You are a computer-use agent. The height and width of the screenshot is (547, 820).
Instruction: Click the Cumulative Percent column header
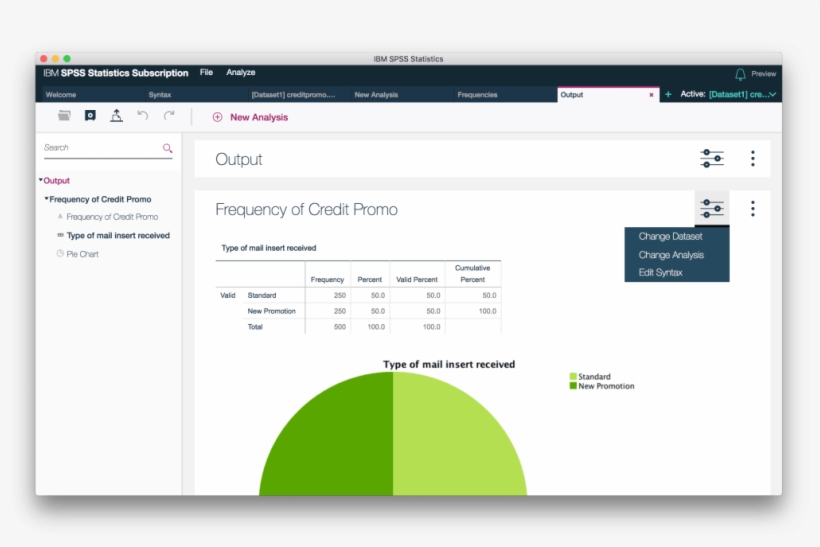[x=472, y=274]
